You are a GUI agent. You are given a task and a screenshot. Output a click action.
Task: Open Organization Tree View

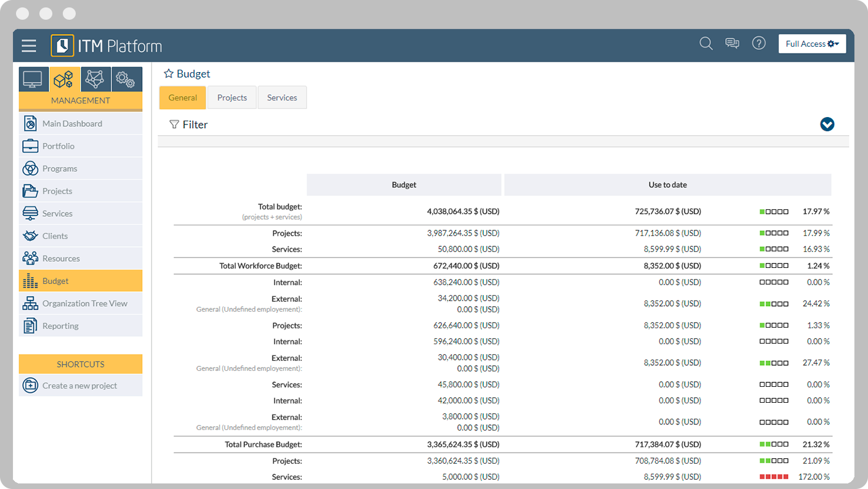(x=81, y=303)
